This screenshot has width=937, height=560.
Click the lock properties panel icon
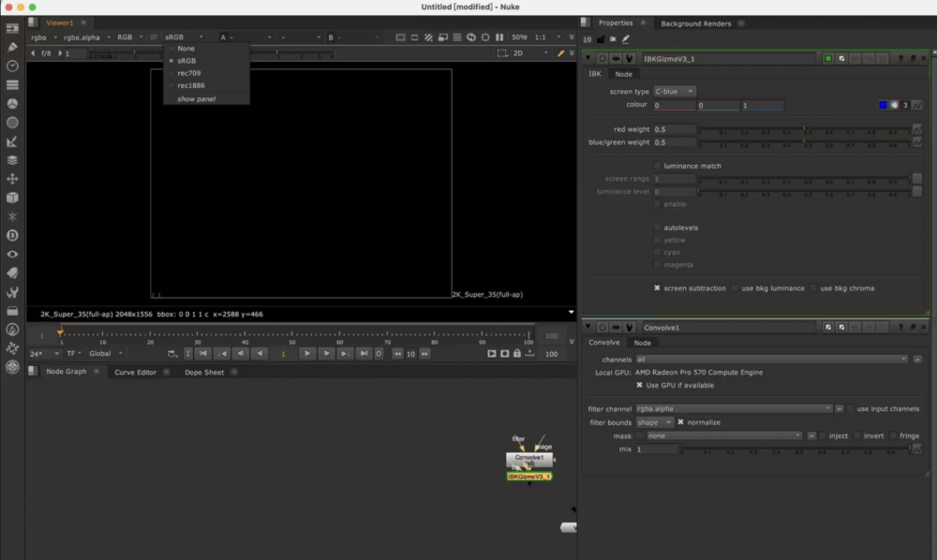[x=601, y=39]
